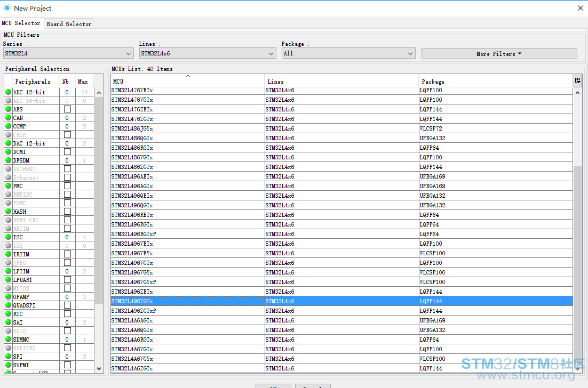This screenshot has height=388, width=588.
Task: Click the green status dot beside CAN
Action: pos(8,118)
